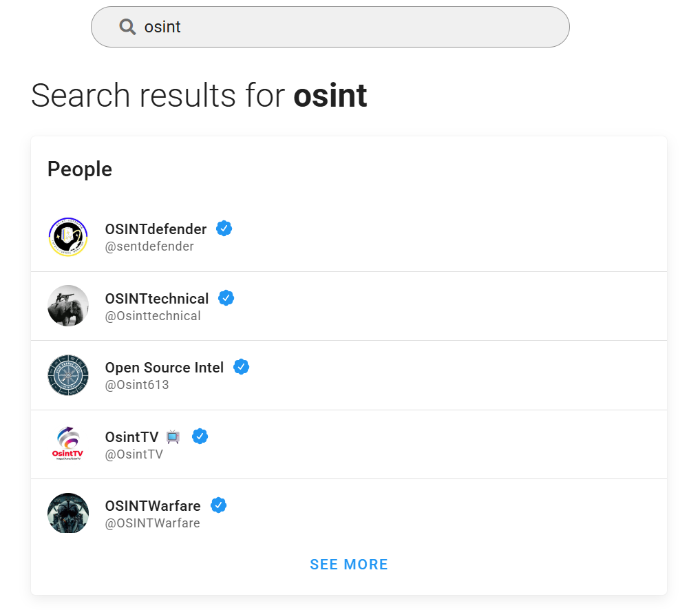Screen dimensions: 700x610
Task: Expand results with SEE MORE
Action: tap(349, 565)
